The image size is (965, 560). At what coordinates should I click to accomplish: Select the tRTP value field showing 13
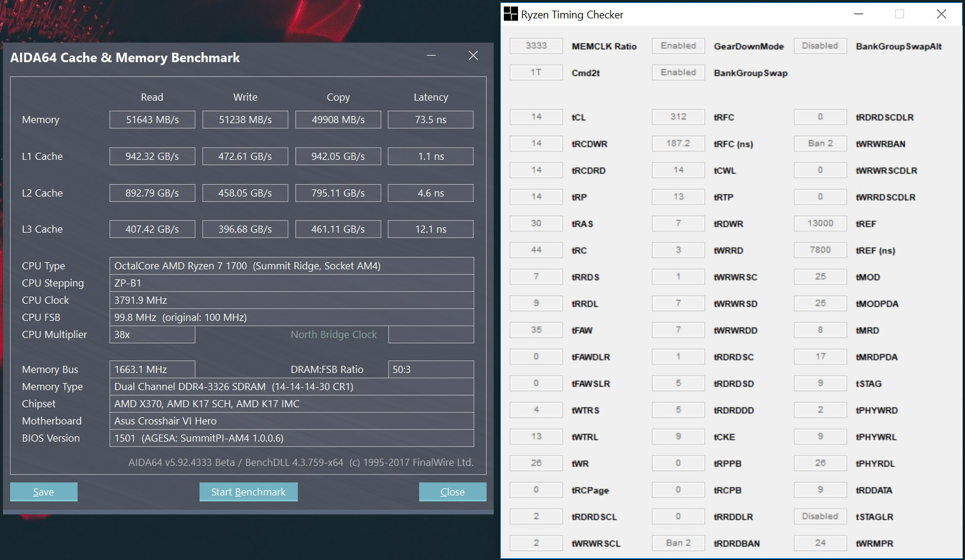pyautogui.click(x=678, y=197)
